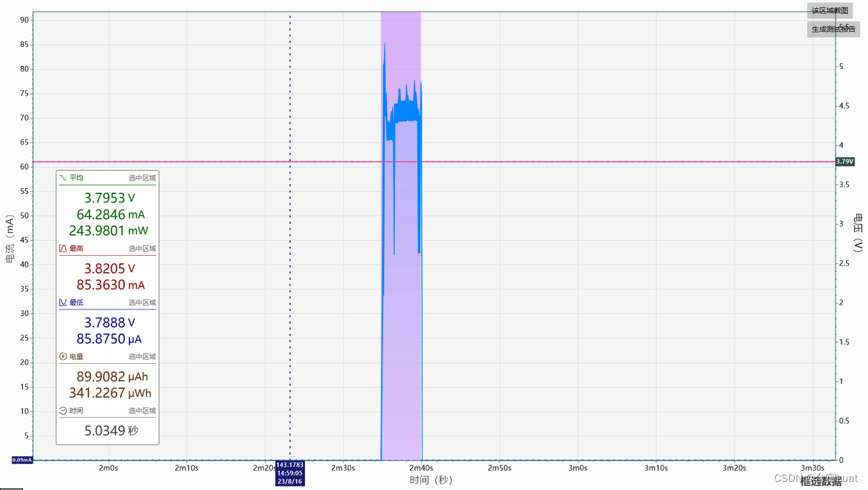This screenshot has height=490, width=868.
Task: Click the 2m0s tick on time axis
Action: (108, 468)
